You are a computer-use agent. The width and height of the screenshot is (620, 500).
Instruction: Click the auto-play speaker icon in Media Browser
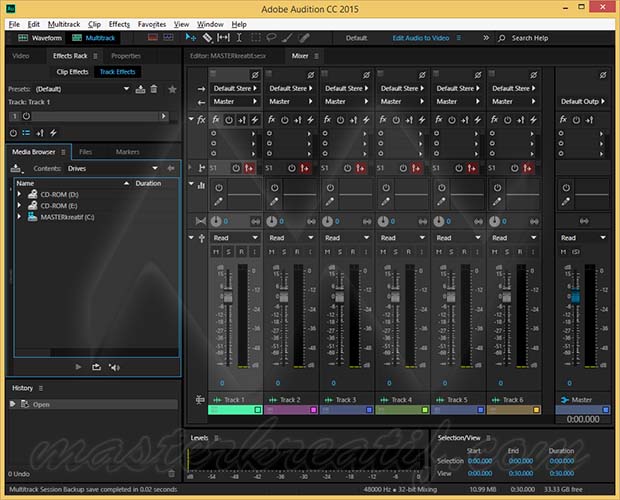[115, 368]
